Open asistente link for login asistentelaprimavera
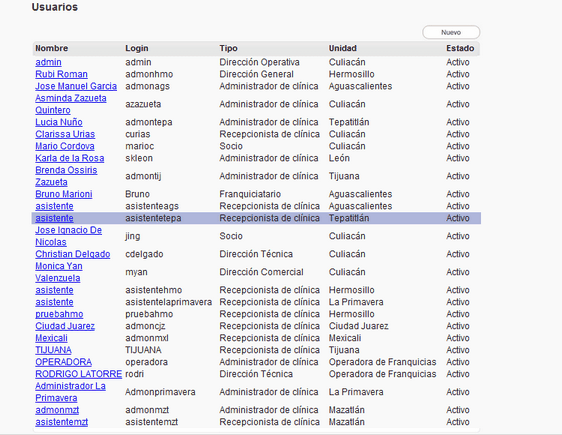This screenshot has width=562, height=435. (54, 302)
